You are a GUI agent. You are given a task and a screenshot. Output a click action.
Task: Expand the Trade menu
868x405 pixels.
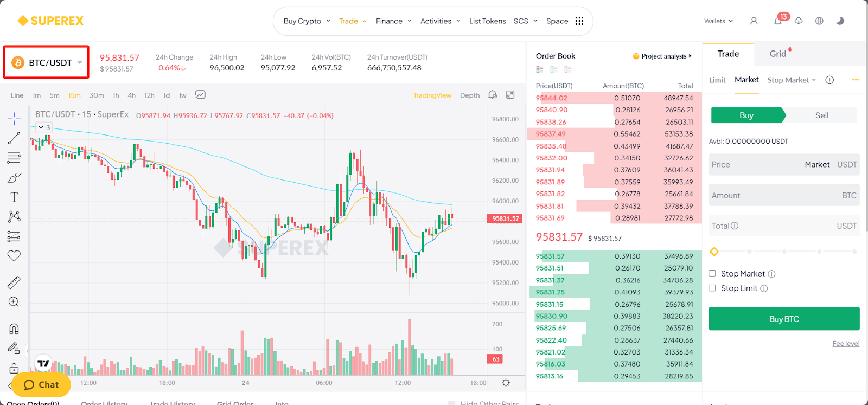[353, 21]
